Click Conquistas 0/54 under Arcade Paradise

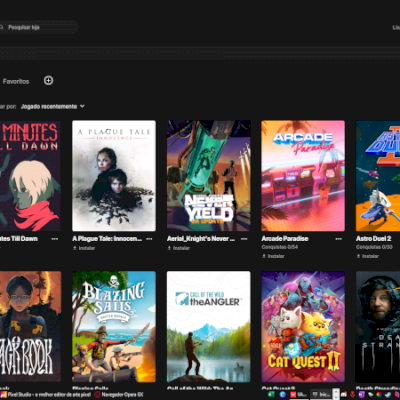click(280, 247)
